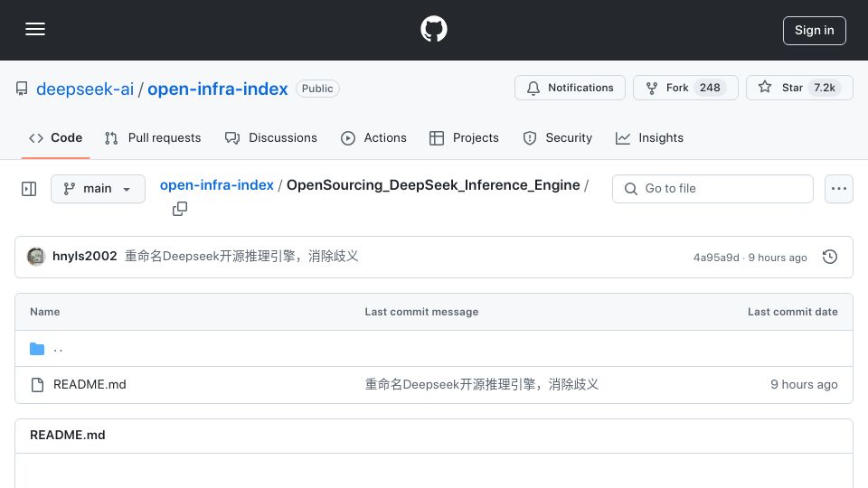View the 7.2k star count

pos(825,88)
